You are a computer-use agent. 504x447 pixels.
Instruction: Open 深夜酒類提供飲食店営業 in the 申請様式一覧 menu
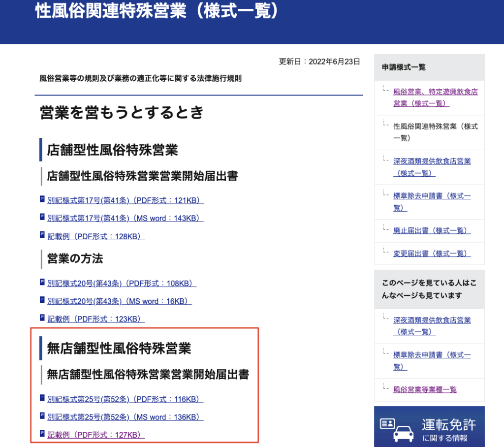pos(432,167)
